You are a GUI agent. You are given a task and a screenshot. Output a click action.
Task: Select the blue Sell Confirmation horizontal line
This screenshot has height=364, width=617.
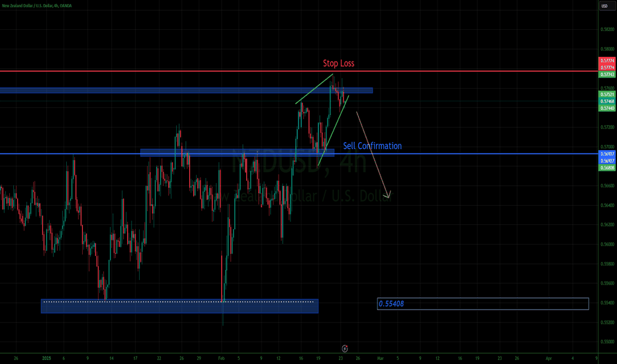coord(299,154)
